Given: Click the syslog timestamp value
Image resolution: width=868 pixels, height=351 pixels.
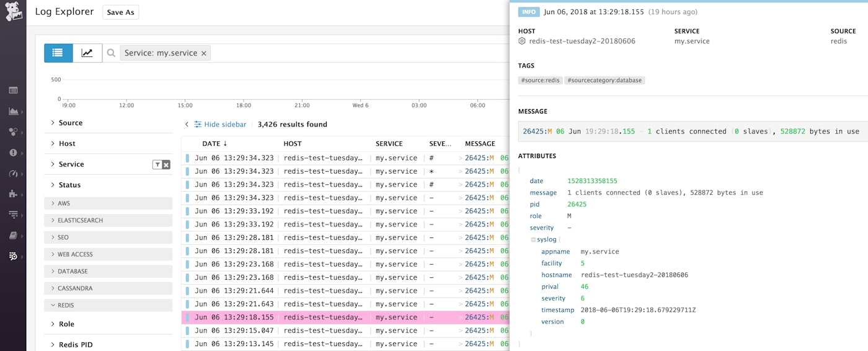Looking at the screenshot, I should (638, 310).
